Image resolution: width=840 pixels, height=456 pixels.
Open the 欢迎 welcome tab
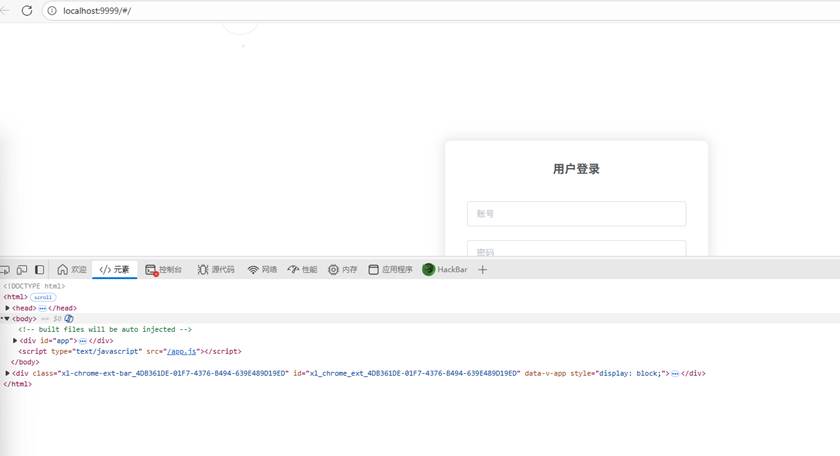click(x=72, y=270)
